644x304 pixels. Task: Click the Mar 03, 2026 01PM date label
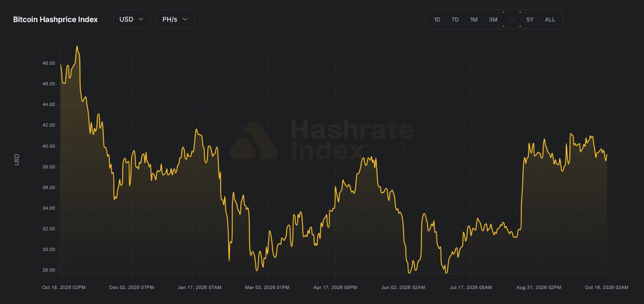268,287
